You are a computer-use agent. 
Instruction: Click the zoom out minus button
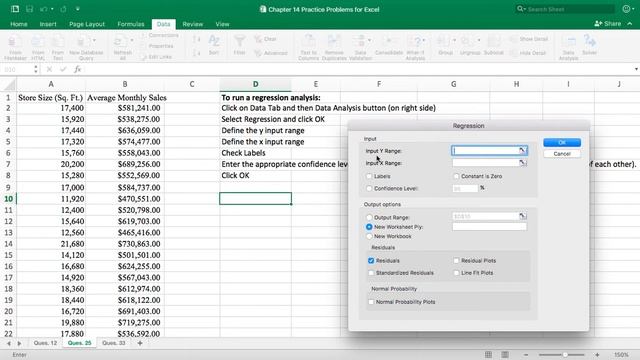526,355
